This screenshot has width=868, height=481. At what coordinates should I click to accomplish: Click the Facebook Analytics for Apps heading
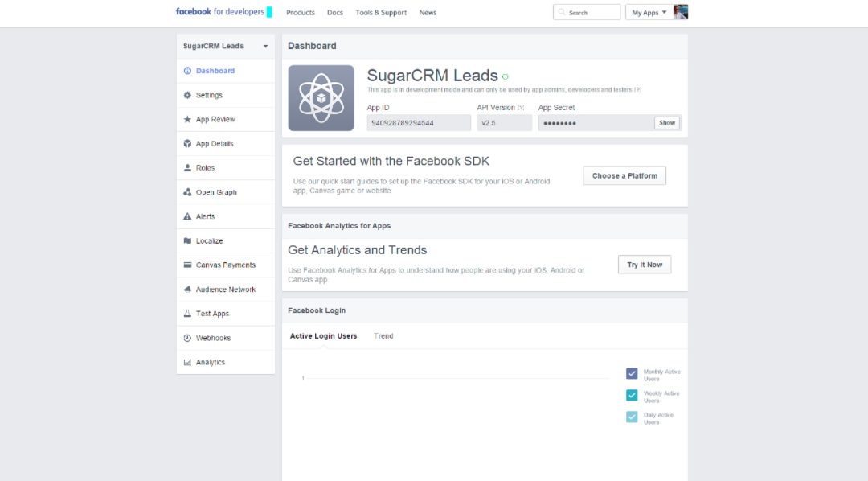pyautogui.click(x=339, y=226)
